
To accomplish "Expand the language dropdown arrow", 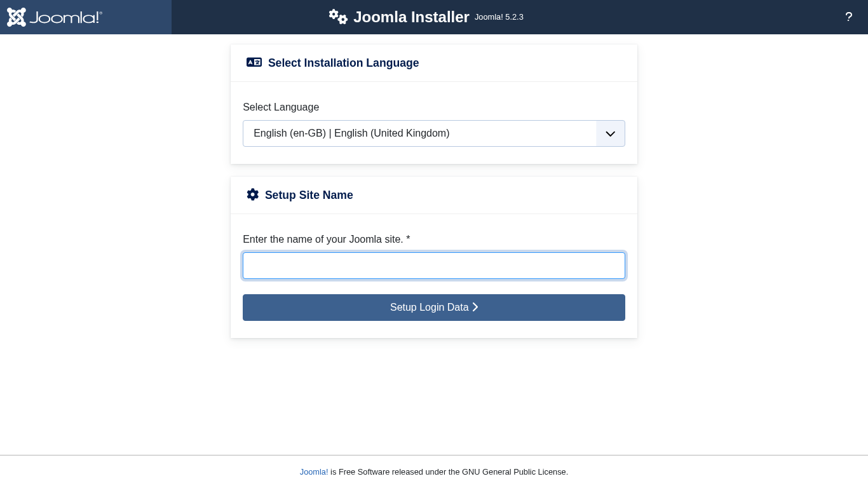I will coord(611,133).
